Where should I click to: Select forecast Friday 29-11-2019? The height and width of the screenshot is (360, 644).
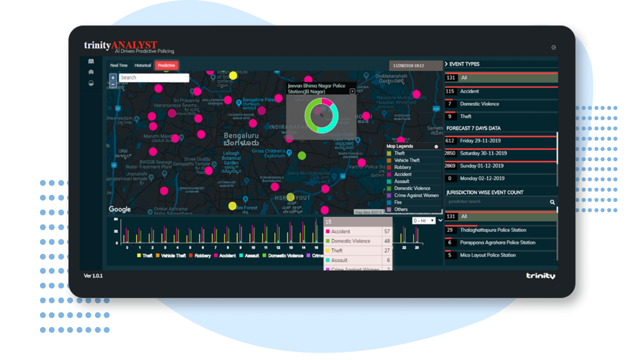[x=500, y=141]
